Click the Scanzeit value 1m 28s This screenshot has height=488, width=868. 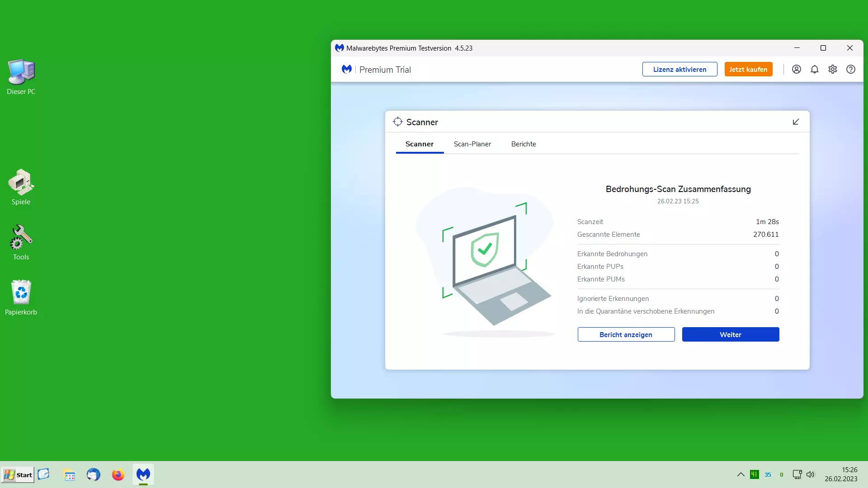point(767,222)
